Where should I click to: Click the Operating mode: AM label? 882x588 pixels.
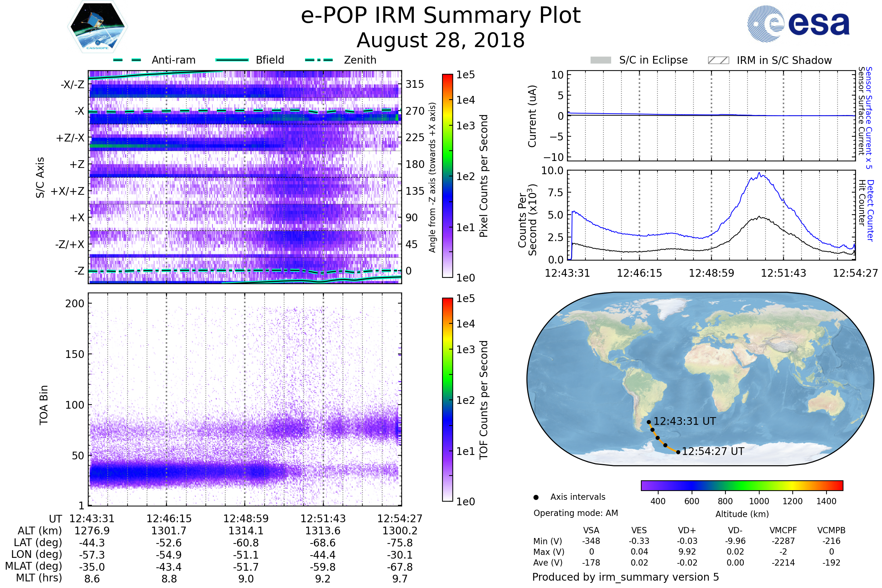576,513
